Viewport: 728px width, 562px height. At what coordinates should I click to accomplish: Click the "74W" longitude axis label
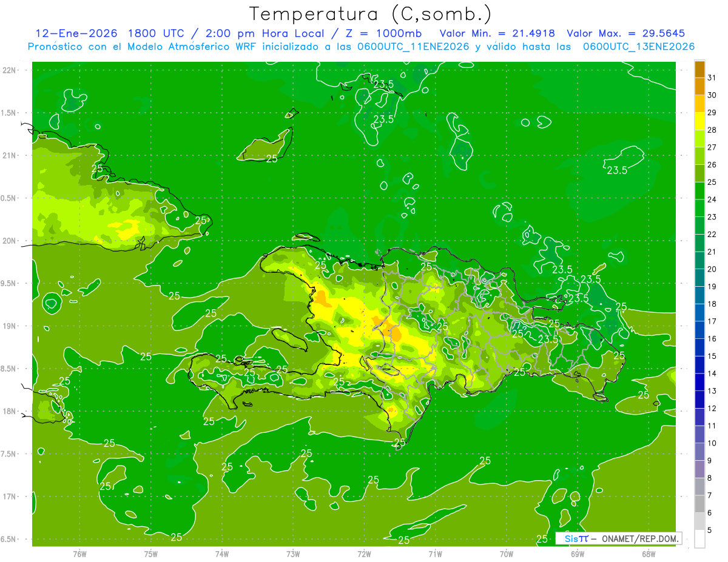click(221, 554)
